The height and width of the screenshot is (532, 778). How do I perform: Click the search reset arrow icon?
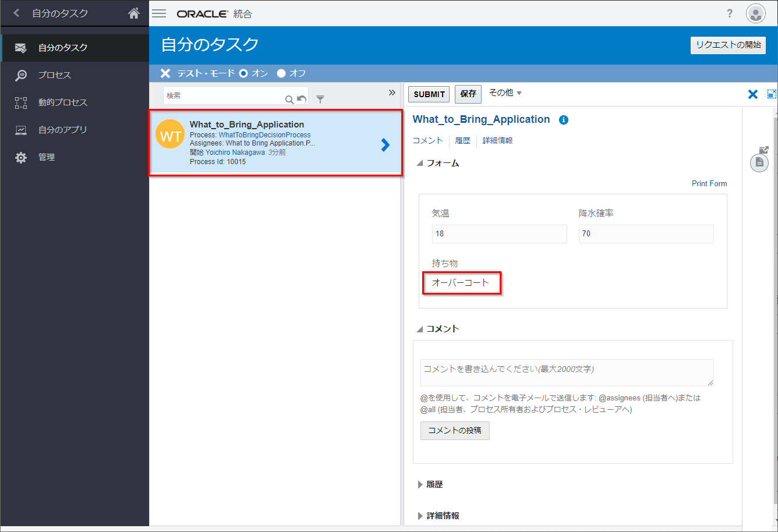(x=302, y=100)
